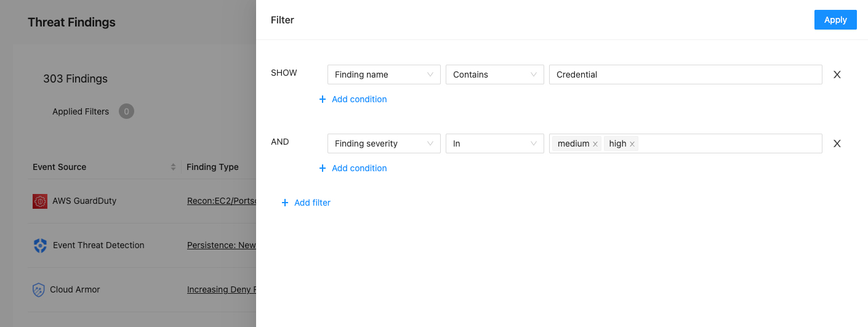
Task: Add condition under Finding severity filter
Action: click(x=353, y=168)
